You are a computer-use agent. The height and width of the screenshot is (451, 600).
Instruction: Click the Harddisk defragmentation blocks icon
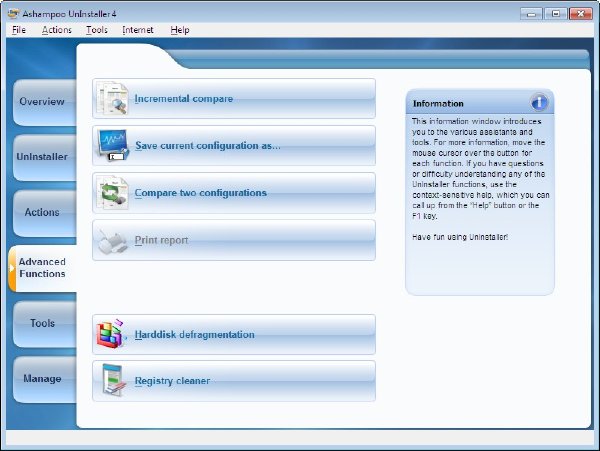point(111,334)
